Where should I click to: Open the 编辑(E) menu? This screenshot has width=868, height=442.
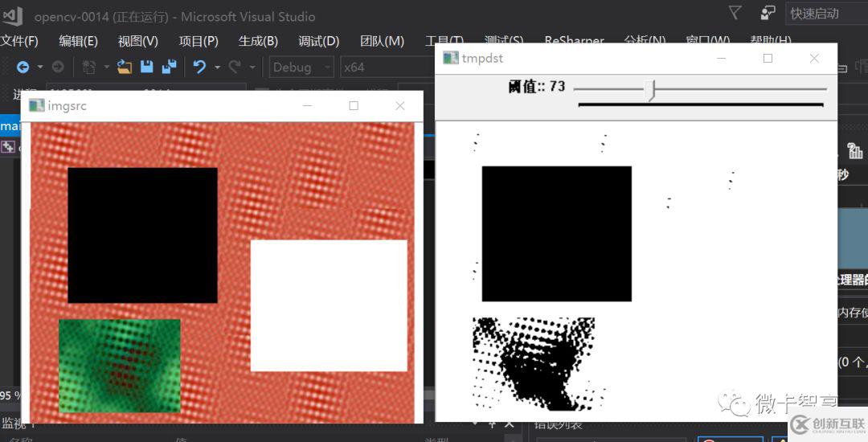pos(79,42)
